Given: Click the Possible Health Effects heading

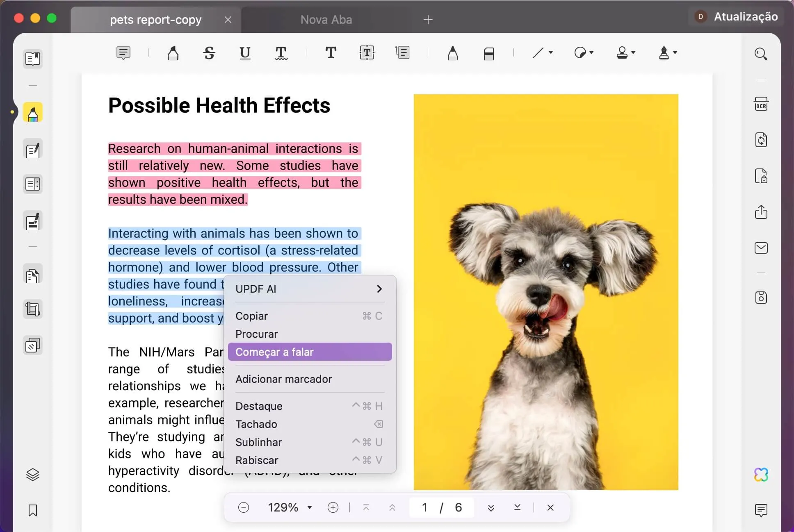Looking at the screenshot, I should point(219,105).
